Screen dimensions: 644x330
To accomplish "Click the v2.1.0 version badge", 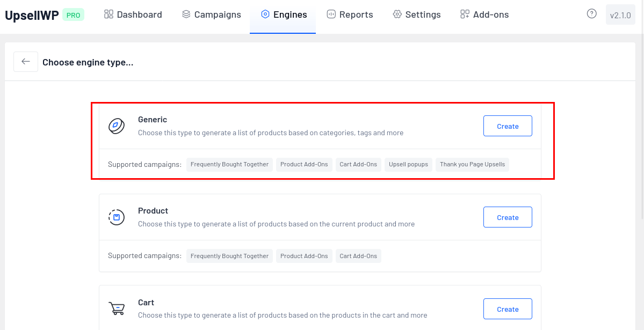I will point(620,16).
